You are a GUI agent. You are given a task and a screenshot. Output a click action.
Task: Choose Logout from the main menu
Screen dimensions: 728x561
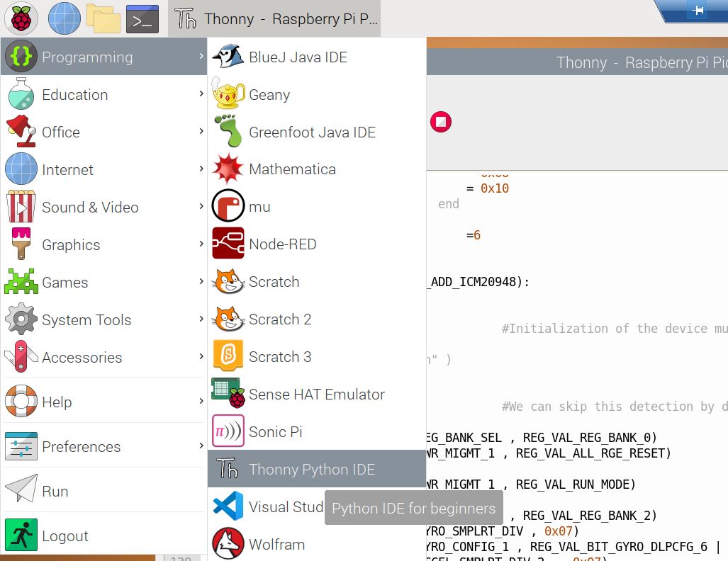point(103,535)
